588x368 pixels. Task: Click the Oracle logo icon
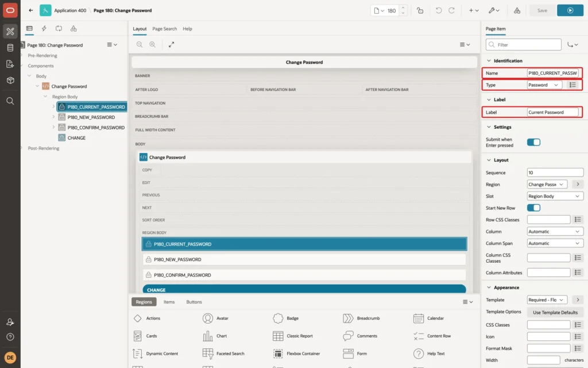point(10,10)
